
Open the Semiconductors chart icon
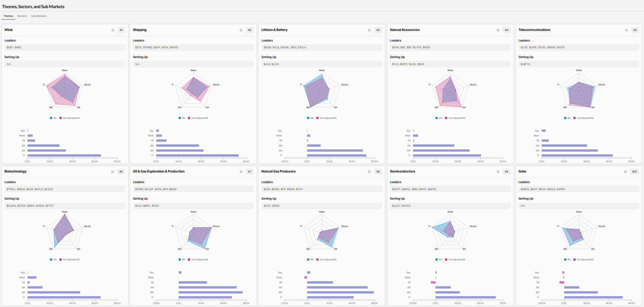pyautogui.click(x=498, y=172)
